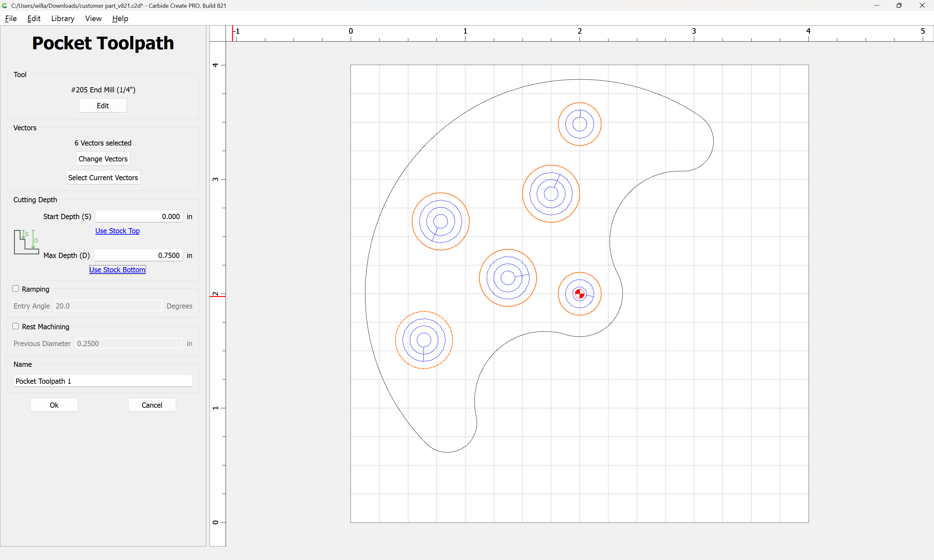Click the Use Stock Bottom link
This screenshot has height=560, width=934.
click(117, 269)
